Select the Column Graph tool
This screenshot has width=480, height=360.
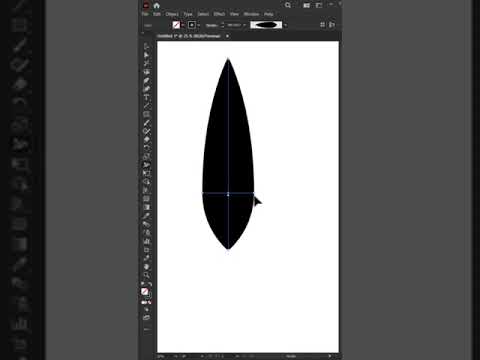pyautogui.click(x=146, y=241)
